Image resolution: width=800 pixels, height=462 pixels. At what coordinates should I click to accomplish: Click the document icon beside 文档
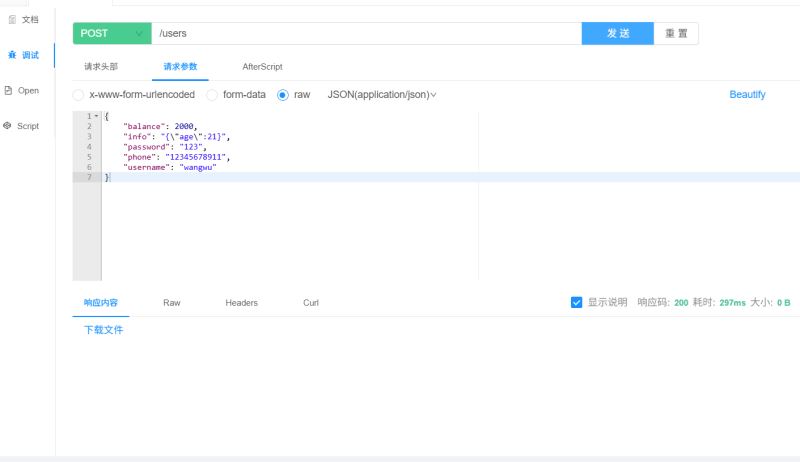[12, 19]
